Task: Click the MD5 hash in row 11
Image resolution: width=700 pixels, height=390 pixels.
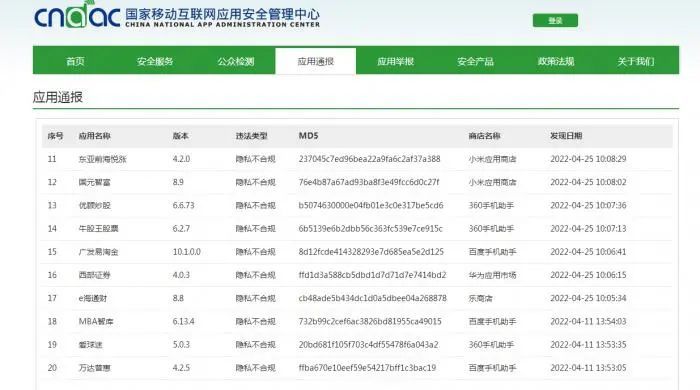Action: click(x=370, y=159)
